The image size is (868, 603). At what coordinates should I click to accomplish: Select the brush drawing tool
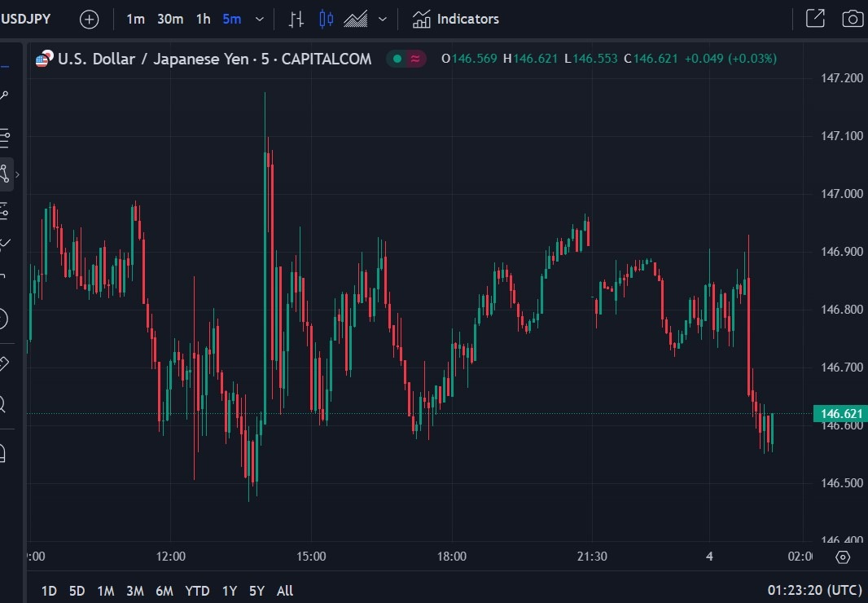[x=4, y=244]
